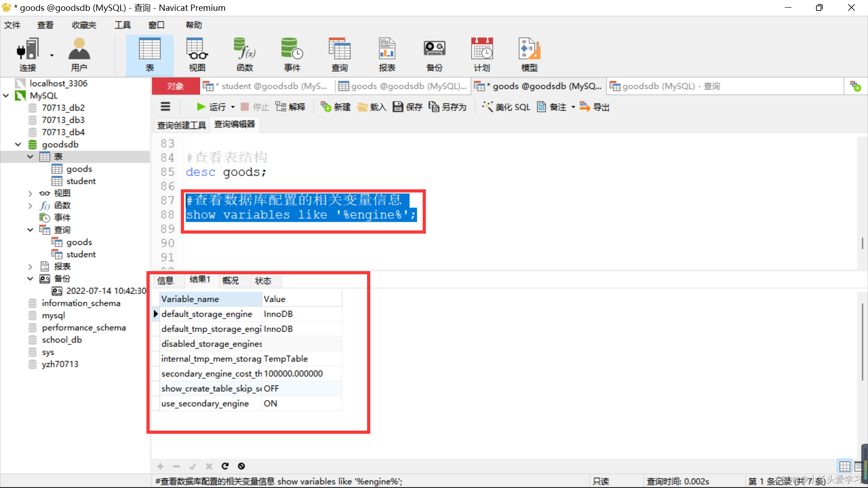Switch to the 查询编辑器 tab
The image size is (868, 488).
[x=235, y=124]
